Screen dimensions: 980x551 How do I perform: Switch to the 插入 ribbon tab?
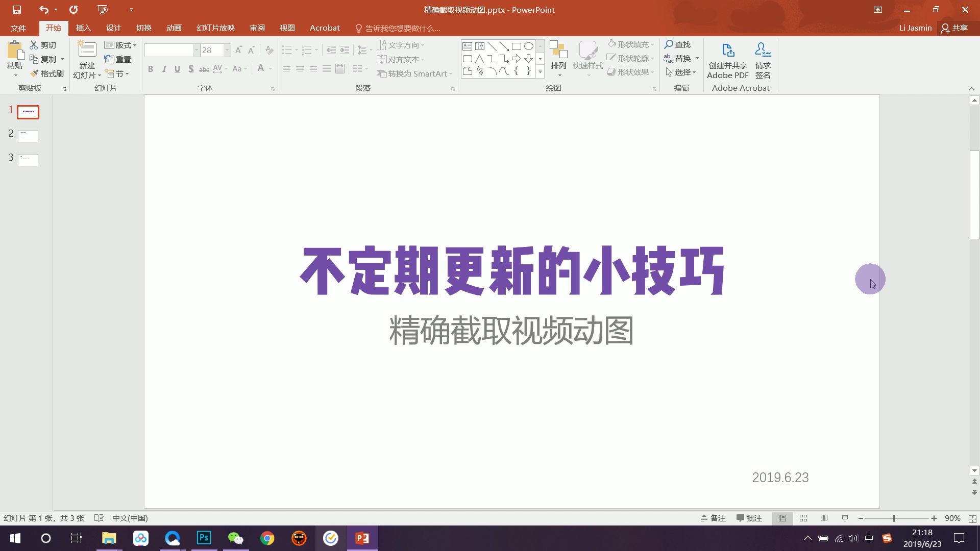pos(83,28)
